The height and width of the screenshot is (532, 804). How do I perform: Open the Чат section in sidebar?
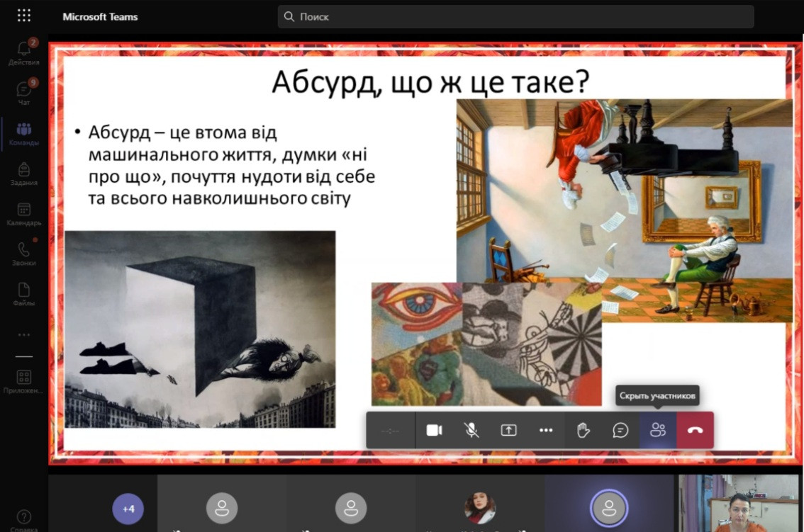(24, 92)
